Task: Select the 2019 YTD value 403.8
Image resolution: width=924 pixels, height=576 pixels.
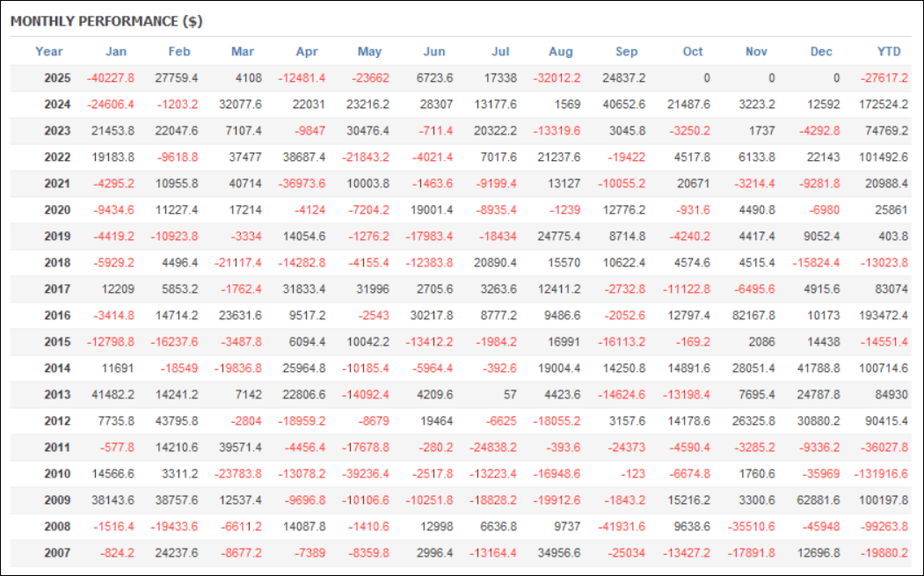Action: 891,237
